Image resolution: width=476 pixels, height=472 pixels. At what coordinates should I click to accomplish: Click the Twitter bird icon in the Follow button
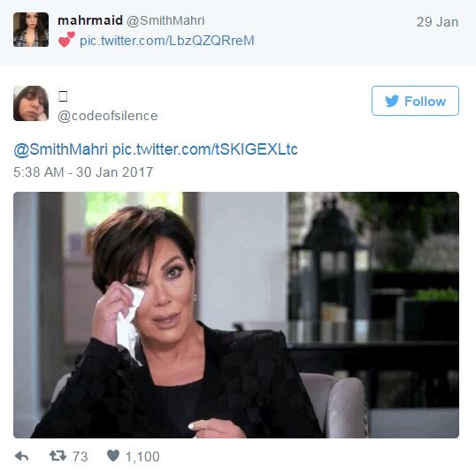pyautogui.click(x=392, y=101)
